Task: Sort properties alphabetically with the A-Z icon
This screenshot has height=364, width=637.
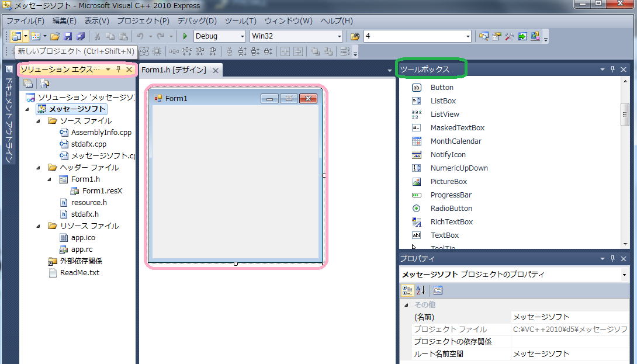Action: click(x=420, y=290)
